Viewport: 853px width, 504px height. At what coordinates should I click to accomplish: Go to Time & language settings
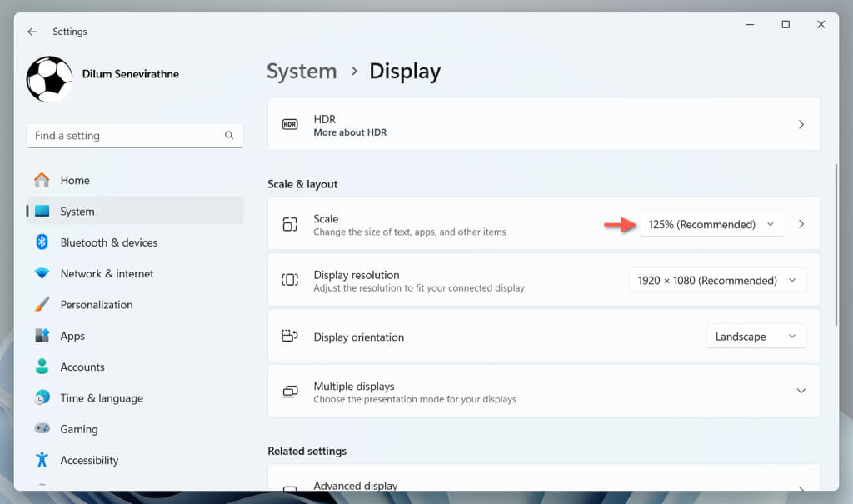(x=102, y=398)
